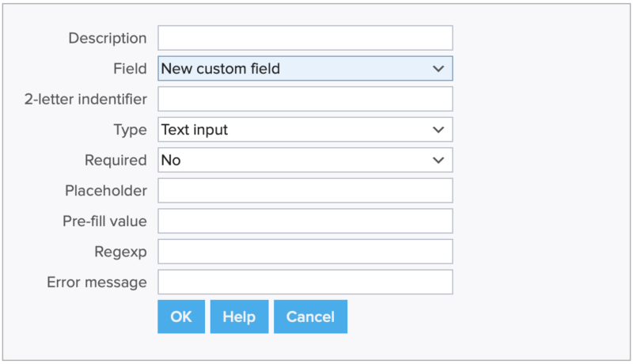Click the "Pre-fill value" label text
Viewport: 633px width, 364px height.
pos(104,221)
